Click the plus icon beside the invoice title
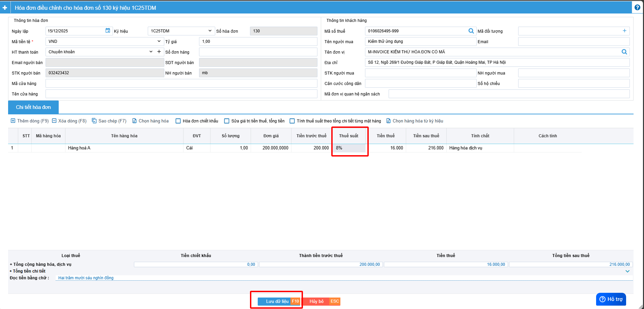 [x=5, y=7]
